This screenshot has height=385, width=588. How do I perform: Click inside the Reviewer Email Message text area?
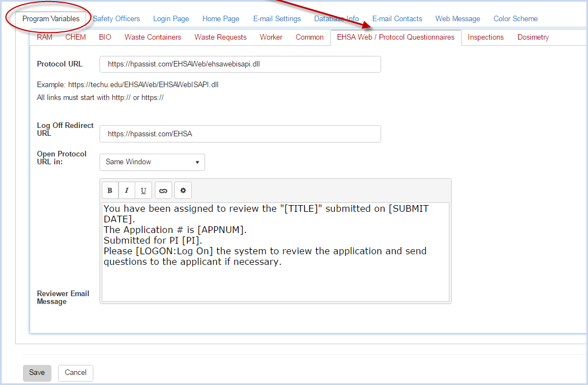276,252
